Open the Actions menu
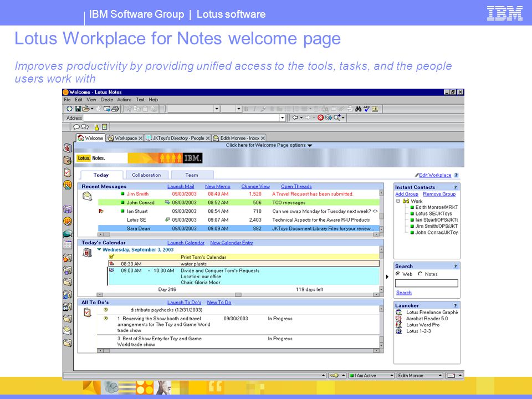This screenshot has height=399, width=532. point(124,100)
